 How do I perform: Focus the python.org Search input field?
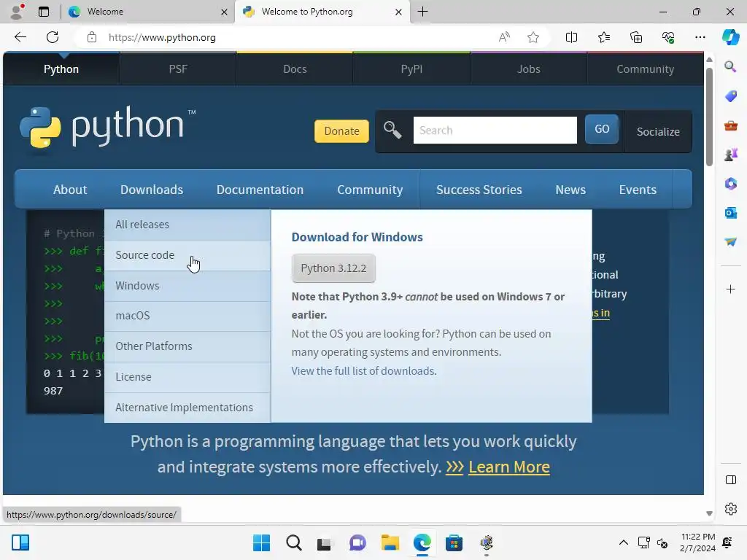pos(495,130)
